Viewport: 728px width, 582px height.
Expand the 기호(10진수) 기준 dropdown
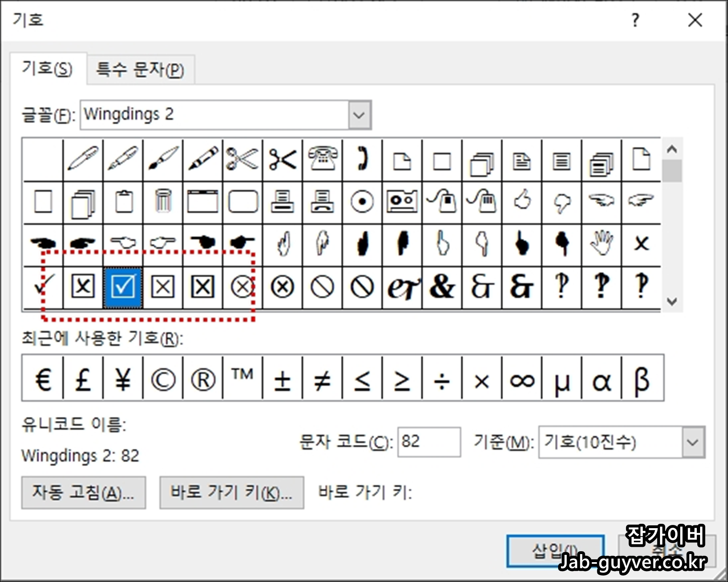693,442
